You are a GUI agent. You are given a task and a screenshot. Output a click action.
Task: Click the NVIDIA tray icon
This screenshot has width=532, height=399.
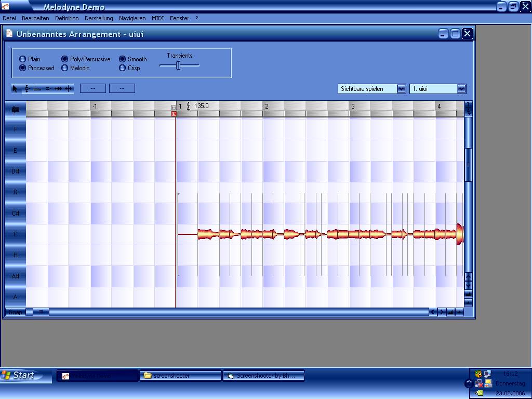click(478, 393)
